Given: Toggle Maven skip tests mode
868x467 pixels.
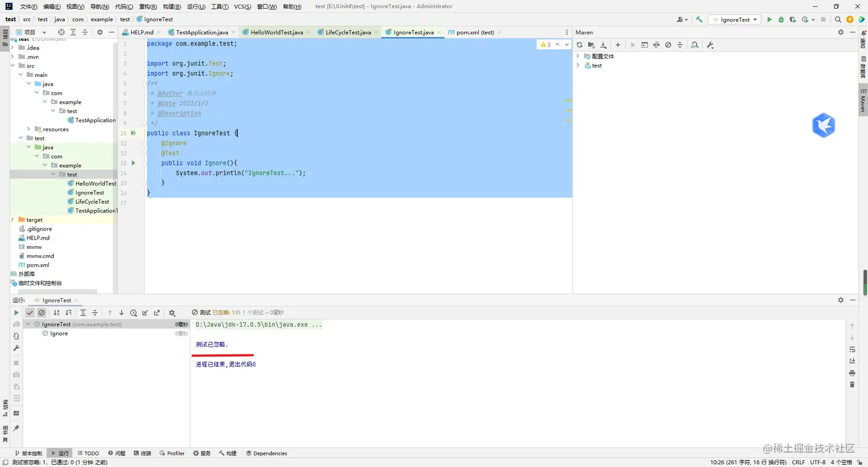Looking at the screenshot, I should click(x=668, y=45).
